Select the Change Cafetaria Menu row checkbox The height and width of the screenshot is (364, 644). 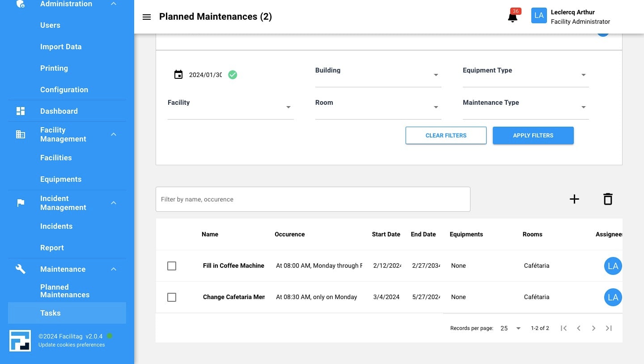pos(172,297)
